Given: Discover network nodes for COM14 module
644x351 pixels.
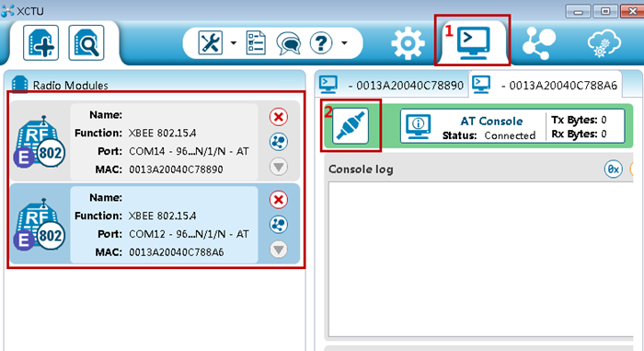Looking at the screenshot, I should coord(279,142).
